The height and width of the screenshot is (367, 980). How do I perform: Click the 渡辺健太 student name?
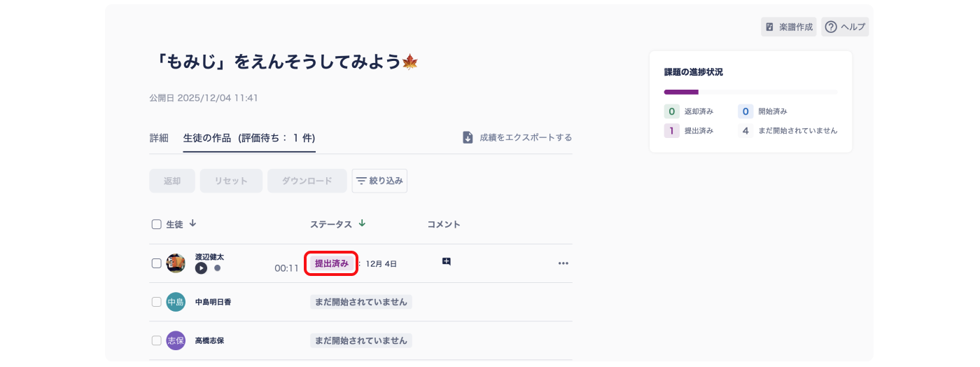click(x=209, y=257)
